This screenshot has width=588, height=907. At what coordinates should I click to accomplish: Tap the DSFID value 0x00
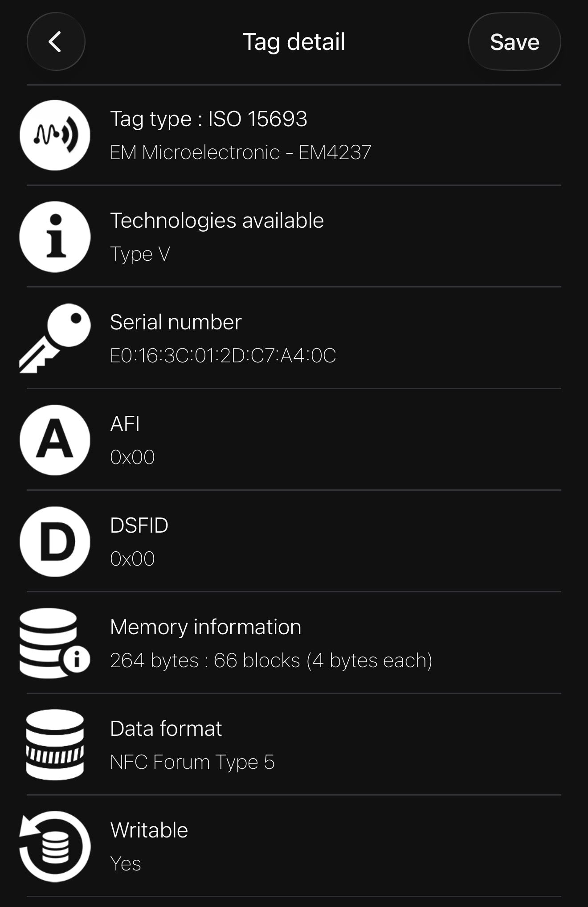click(132, 559)
